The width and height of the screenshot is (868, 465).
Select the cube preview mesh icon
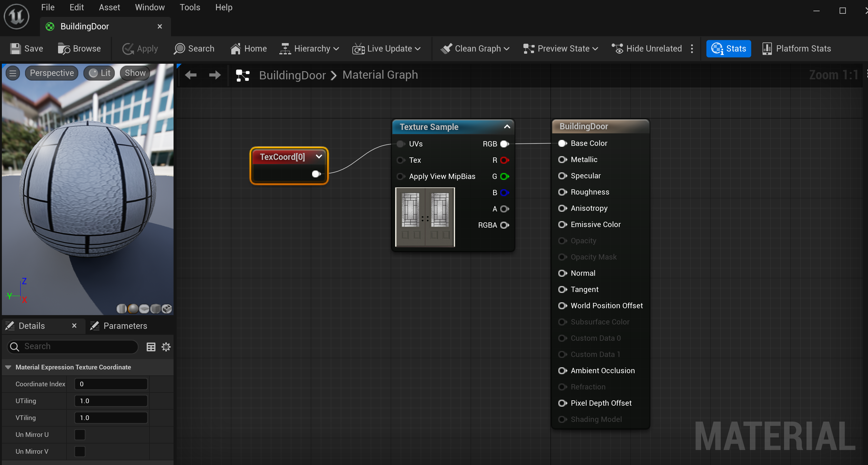(x=155, y=309)
